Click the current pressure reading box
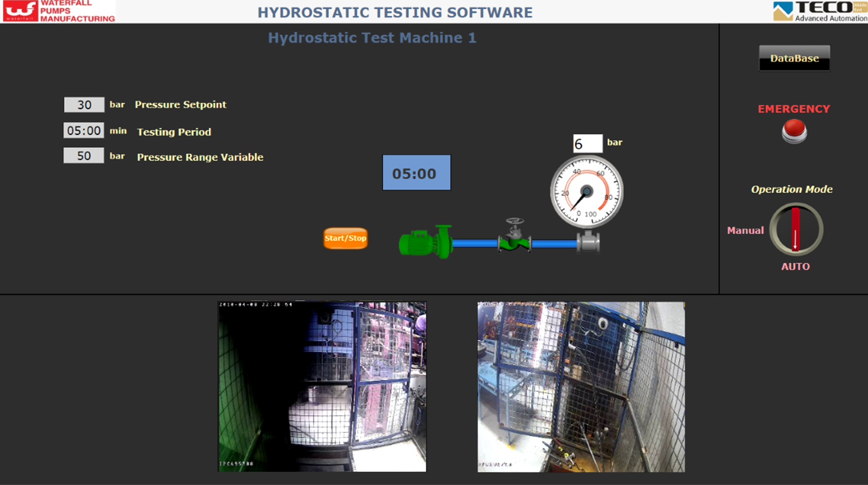868x485 pixels. pos(588,143)
